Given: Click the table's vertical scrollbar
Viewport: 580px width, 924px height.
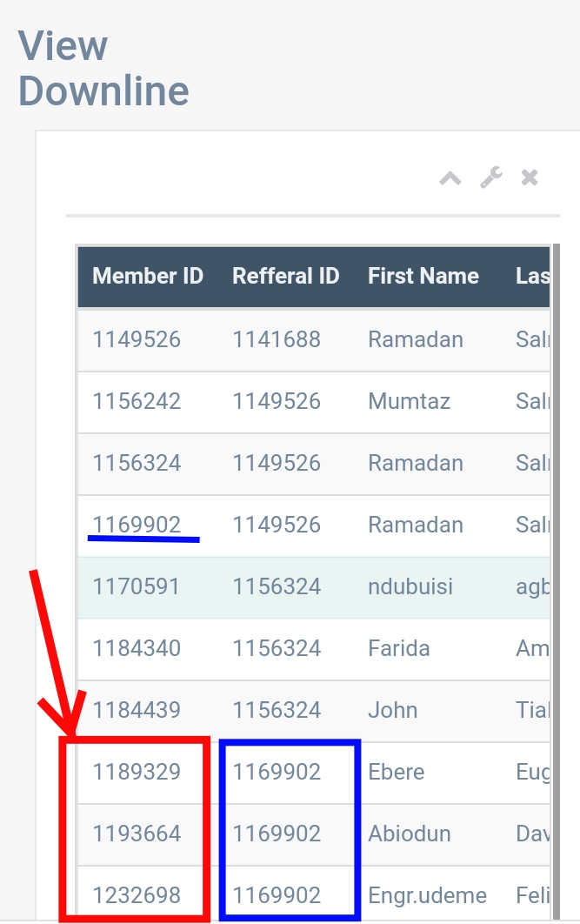Looking at the screenshot, I should pos(555,566).
